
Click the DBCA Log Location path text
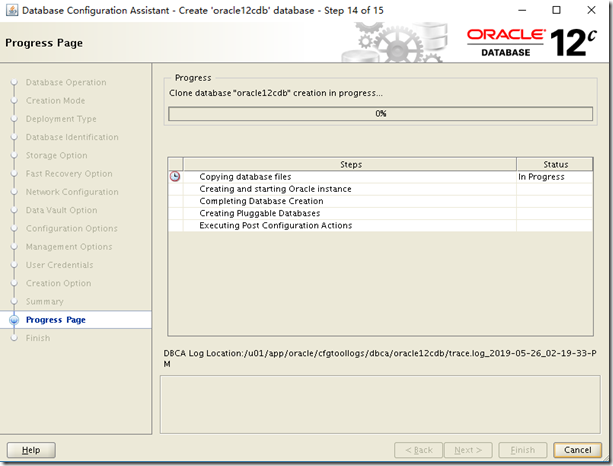click(x=380, y=358)
